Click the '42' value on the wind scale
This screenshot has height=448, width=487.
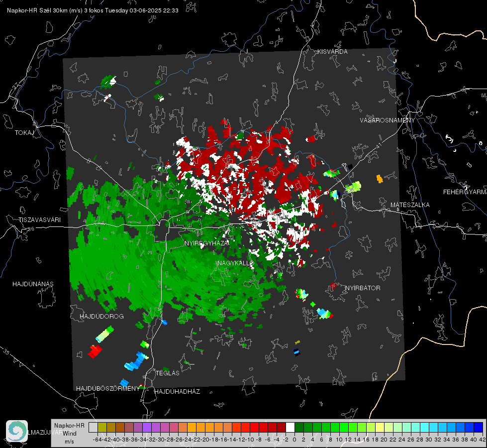(483, 440)
